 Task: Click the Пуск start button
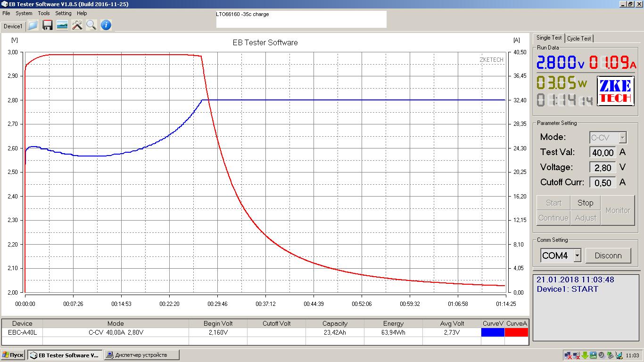pos(13,355)
